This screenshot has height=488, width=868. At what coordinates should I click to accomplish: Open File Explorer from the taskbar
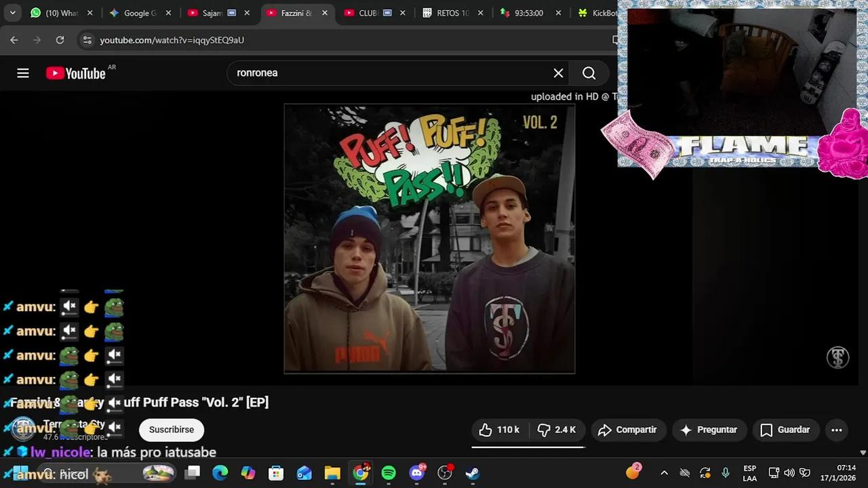tap(332, 472)
